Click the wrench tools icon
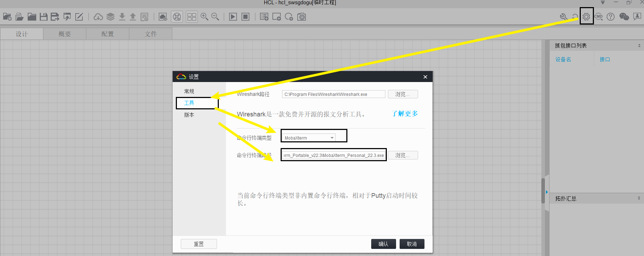This screenshot has height=256, width=644. tap(564, 17)
